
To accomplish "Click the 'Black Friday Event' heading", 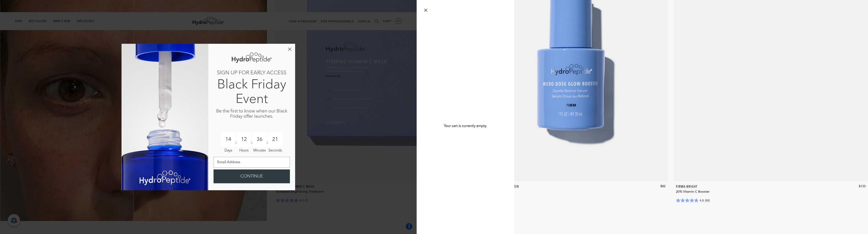I will tap(251, 91).
